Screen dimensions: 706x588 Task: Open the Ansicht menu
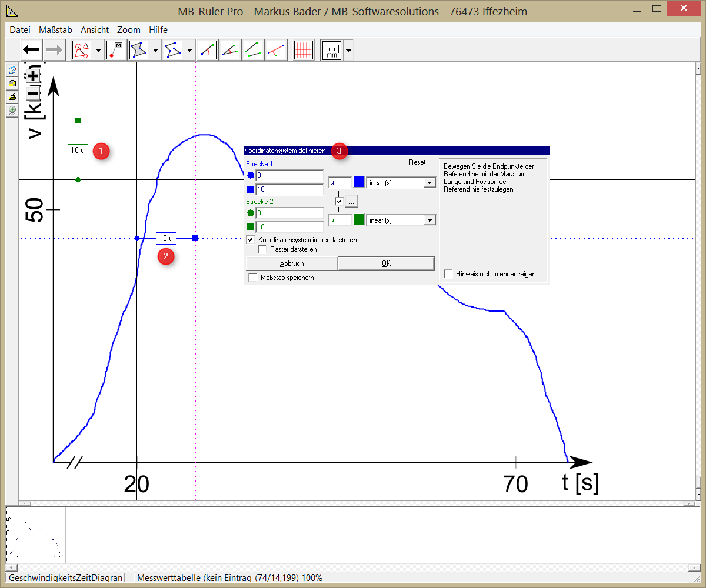[95, 29]
